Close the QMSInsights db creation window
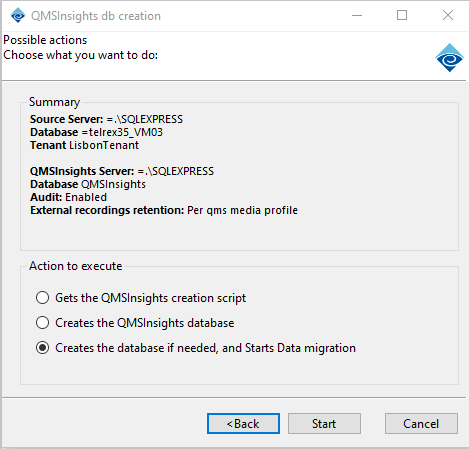Screen dimensions: 469x449 point(448,15)
